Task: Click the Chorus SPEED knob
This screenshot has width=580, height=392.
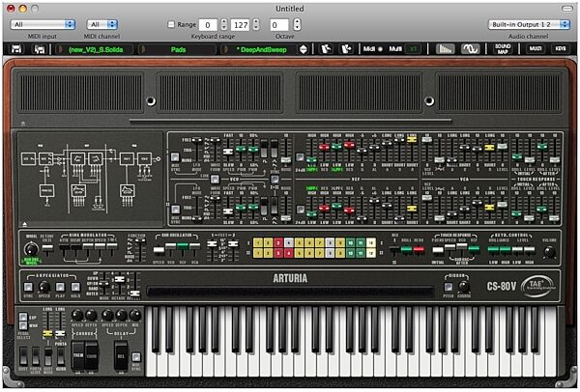Action: click(77, 315)
